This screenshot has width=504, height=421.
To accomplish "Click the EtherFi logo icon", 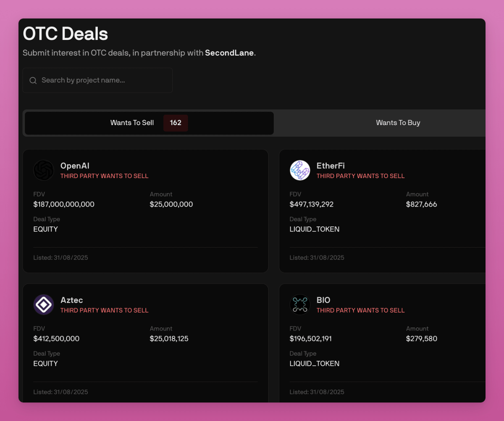I will 300,170.
